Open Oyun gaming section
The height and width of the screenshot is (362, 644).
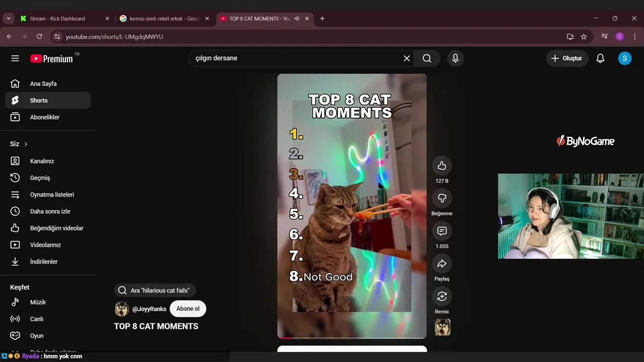pos(48,336)
